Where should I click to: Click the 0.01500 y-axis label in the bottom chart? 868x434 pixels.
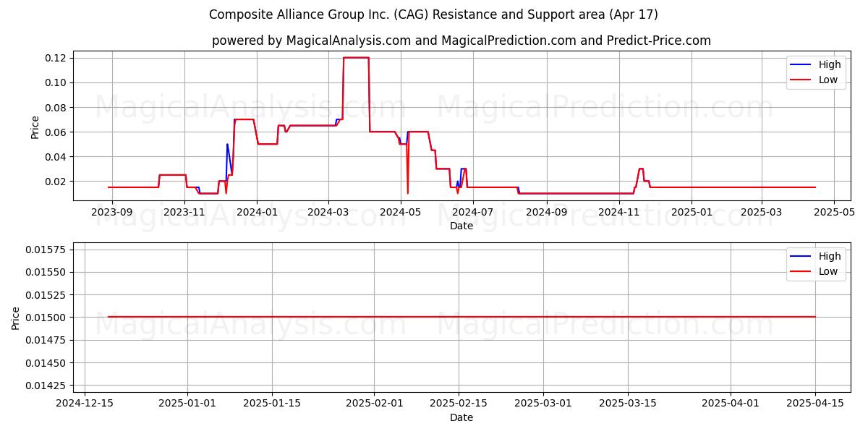coord(46,317)
